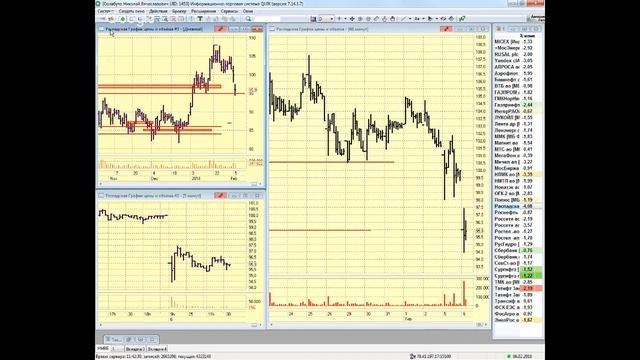Image resolution: width=640 pixels, height=360 pixels.
Task: Click the green indicator icon ending the toolbar
Action: (x=461, y=19)
